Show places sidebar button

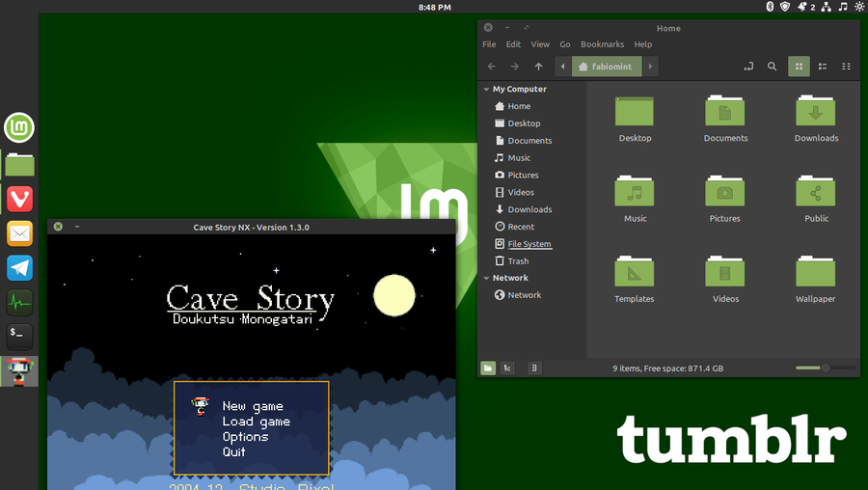[x=488, y=368]
